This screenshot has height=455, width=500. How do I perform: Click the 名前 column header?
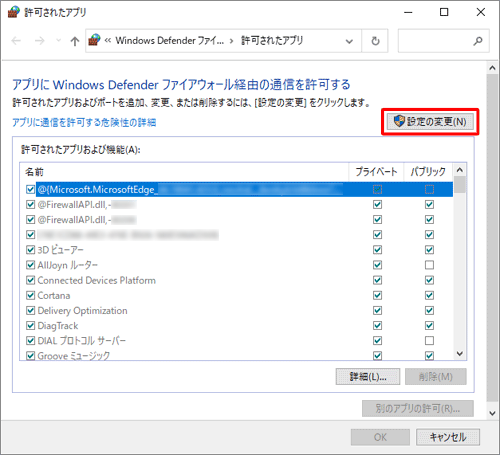tap(184, 172)
